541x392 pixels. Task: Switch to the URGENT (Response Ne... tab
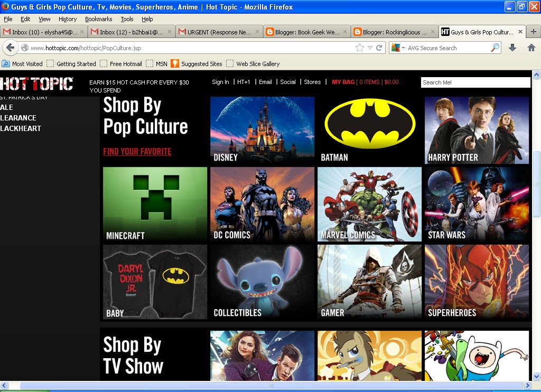(219, 32)
